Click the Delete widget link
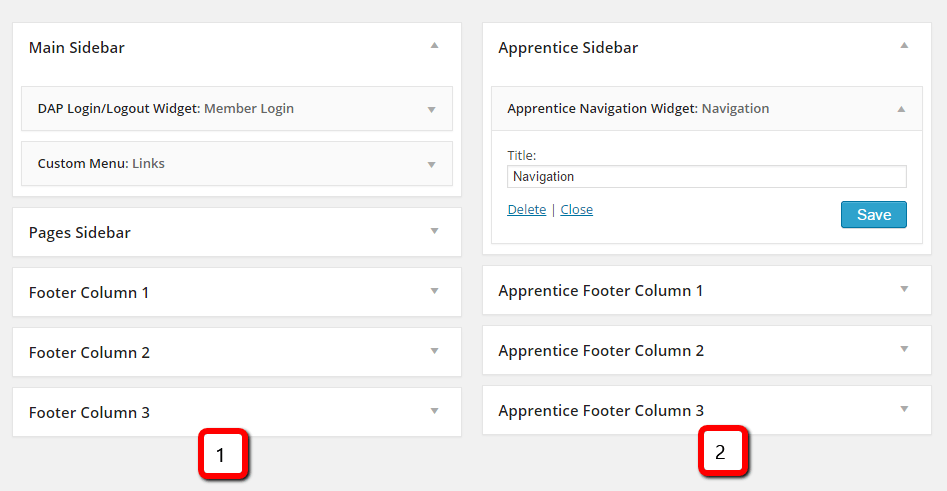This screenshot has height=491, width=947. (527, 210)
